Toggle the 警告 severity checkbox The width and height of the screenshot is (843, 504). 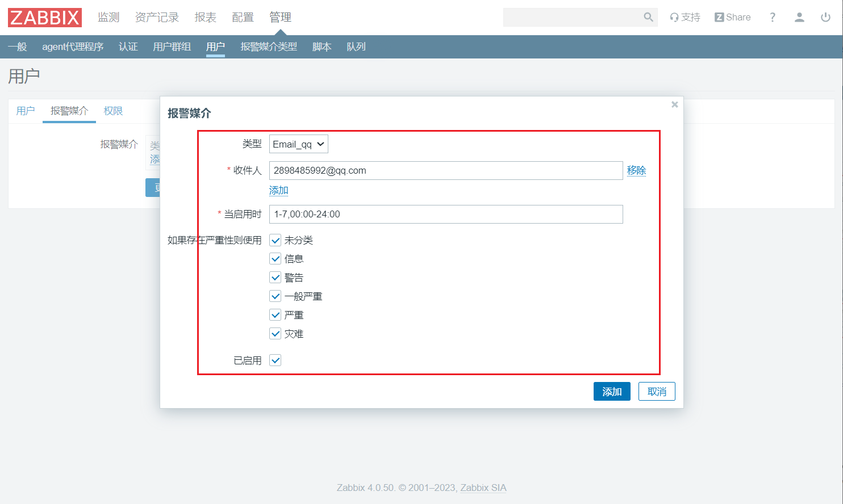(276, 278)
